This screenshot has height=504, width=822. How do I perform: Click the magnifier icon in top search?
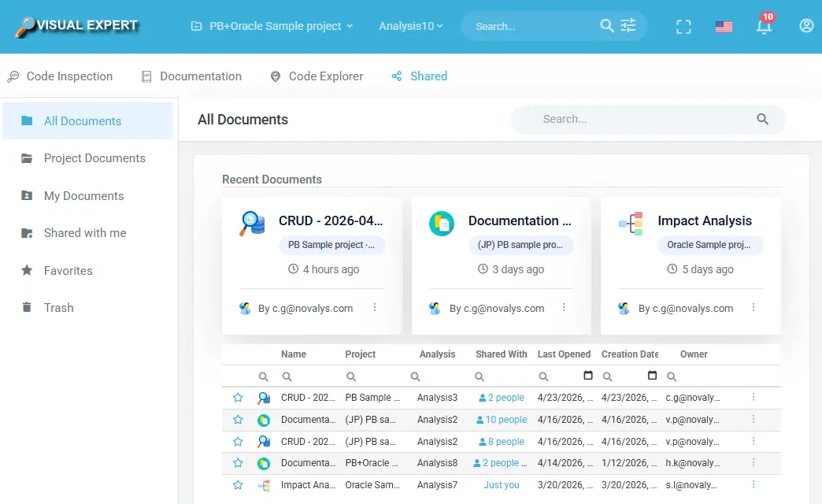click(x=606, y=26)
